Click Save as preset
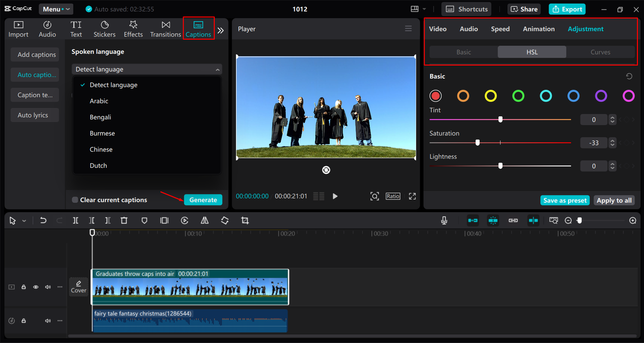644x343 pixels. click(565, 200)
